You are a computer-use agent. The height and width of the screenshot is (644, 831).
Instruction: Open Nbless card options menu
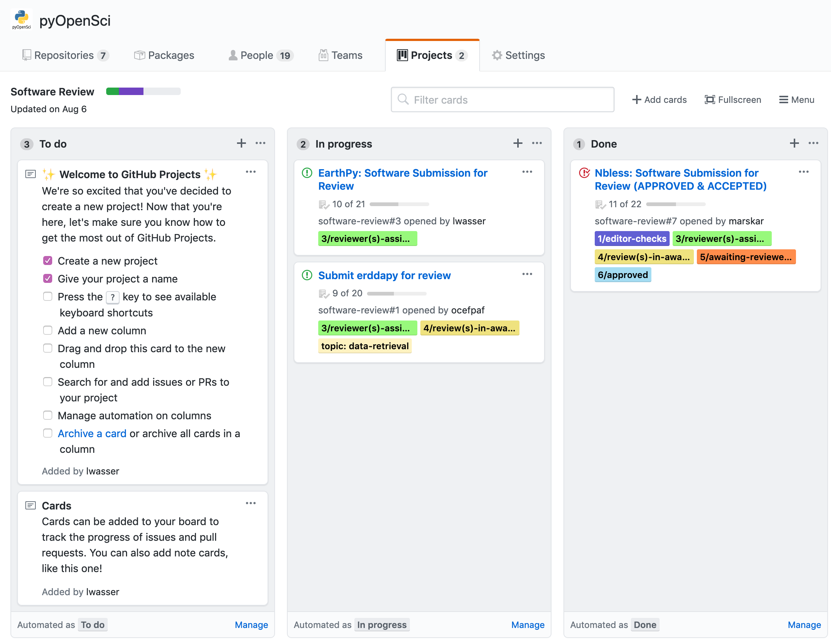pyautogui.click(x=804, y=172)
